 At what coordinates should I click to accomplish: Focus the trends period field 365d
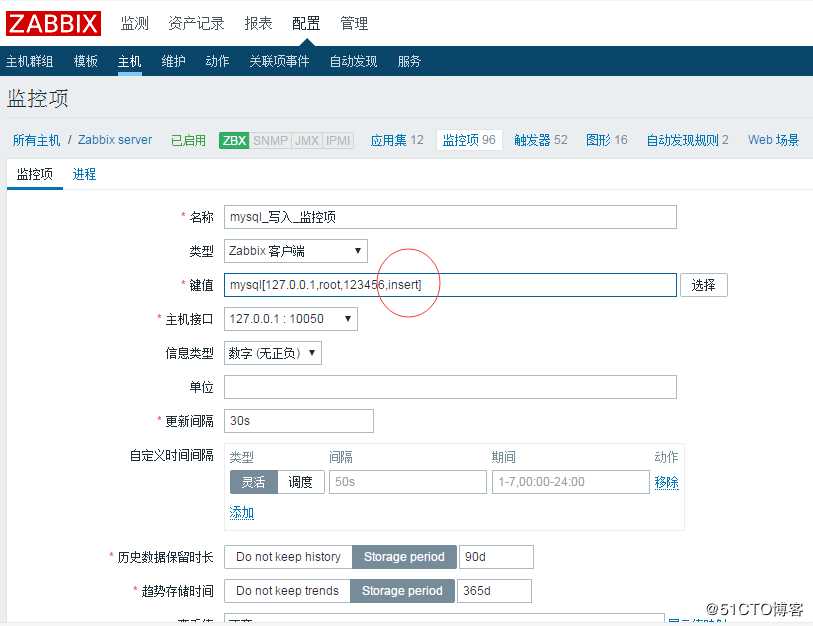tap(494, 591)
